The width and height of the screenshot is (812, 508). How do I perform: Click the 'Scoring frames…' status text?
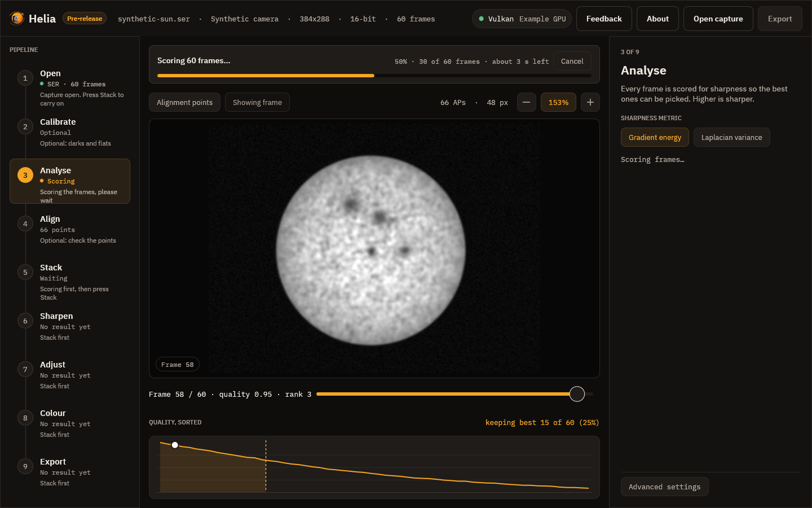[x=652, y=160]
